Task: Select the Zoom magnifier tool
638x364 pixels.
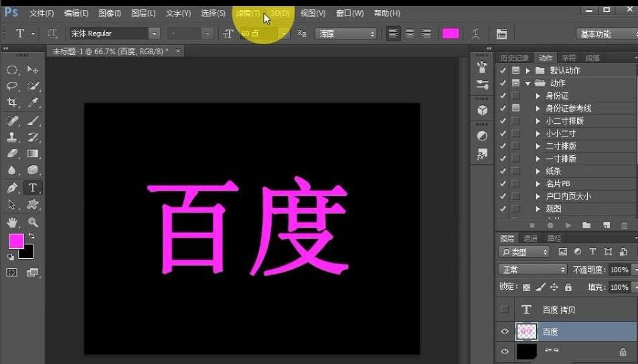Action: click(x=33, y=222)
